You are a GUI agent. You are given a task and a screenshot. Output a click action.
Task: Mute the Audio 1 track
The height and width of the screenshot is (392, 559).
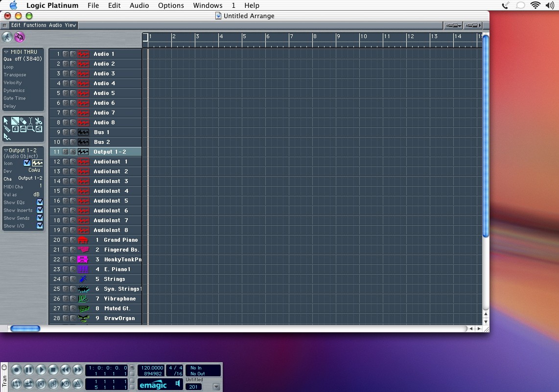(66, 54)
